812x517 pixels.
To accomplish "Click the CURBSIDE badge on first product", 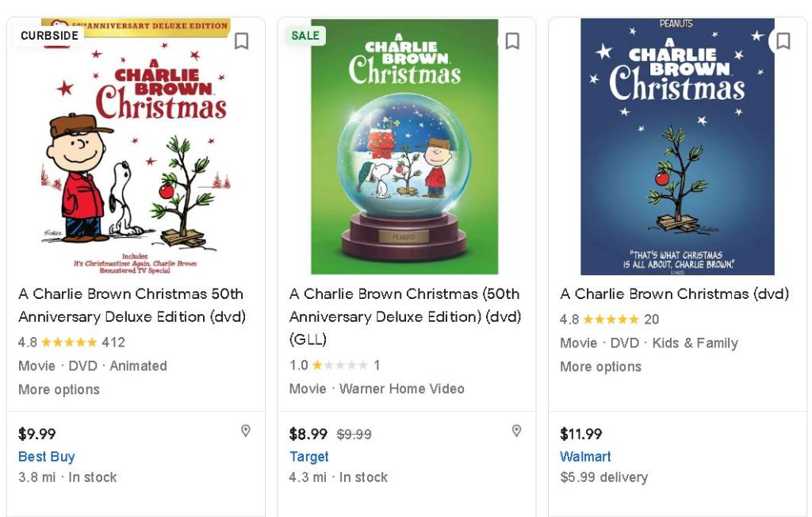I will tap(49, 36).
